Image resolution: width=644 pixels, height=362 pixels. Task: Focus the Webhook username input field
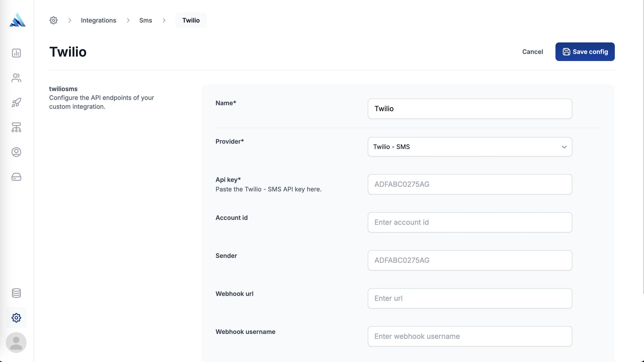pos(470,336)
